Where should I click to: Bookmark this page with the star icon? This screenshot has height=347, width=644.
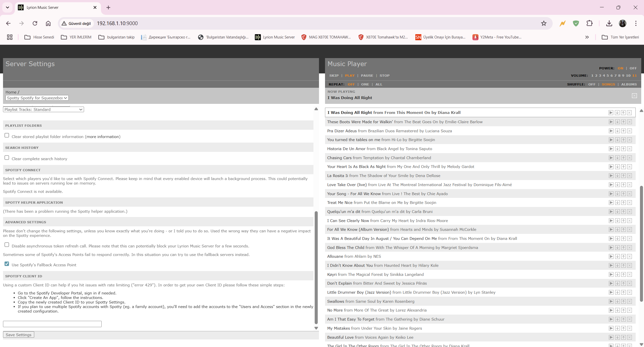(544, 23)
